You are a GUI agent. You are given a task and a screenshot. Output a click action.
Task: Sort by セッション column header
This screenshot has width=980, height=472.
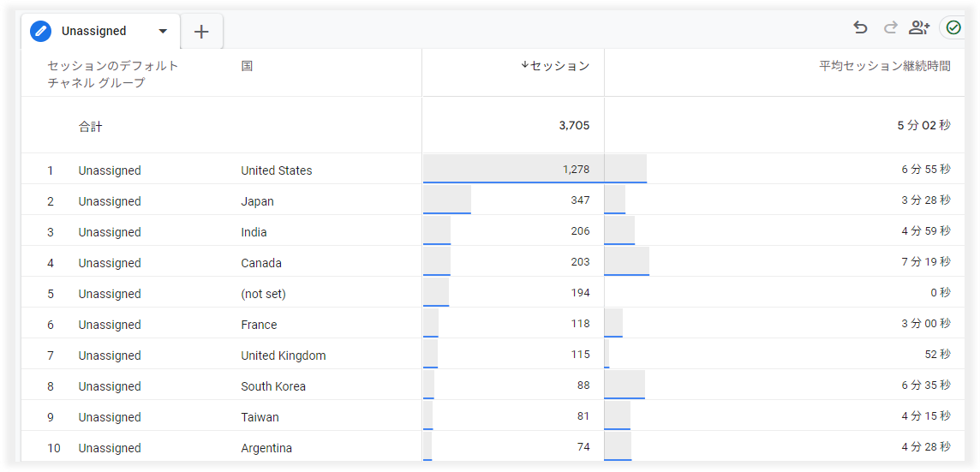point(559,66)
